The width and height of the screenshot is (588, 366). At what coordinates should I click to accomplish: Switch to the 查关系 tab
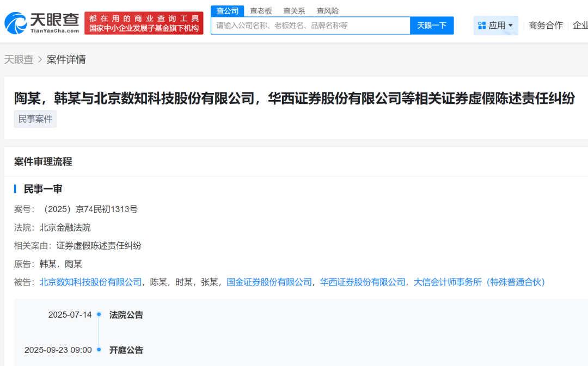pos(294,11)
